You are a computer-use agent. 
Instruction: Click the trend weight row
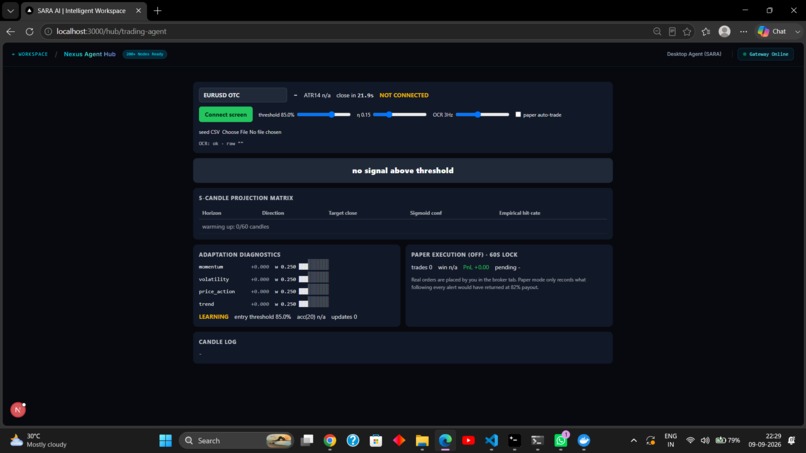tap(264, 303)
